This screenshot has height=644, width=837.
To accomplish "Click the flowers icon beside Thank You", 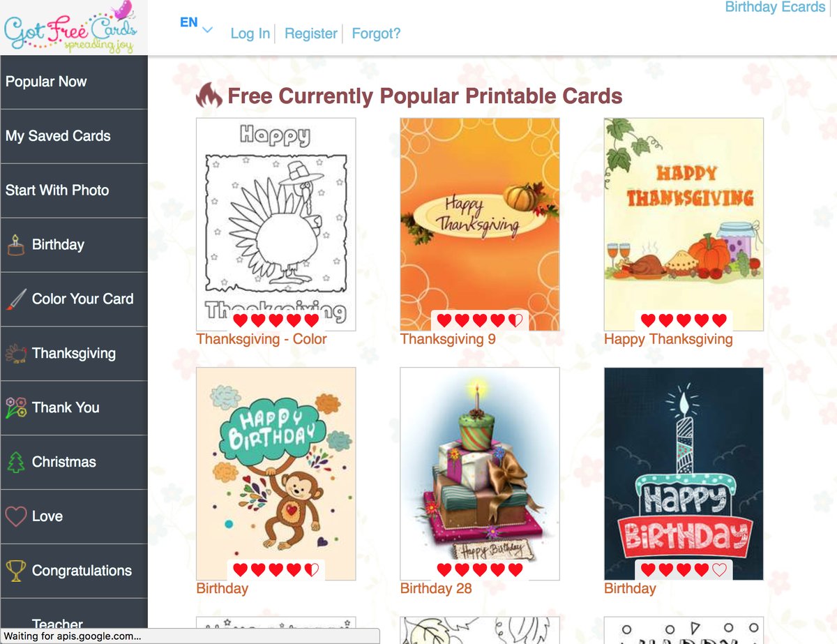I will pyautogui.click(x=16, y=407).
